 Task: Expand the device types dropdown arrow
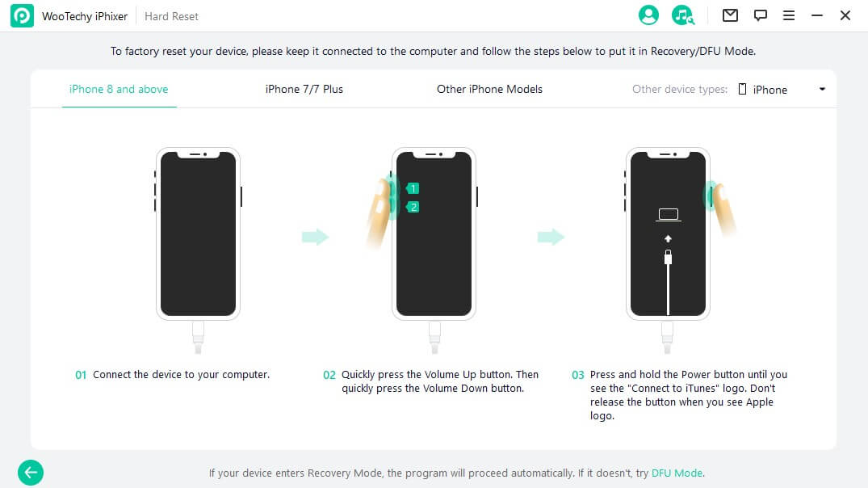tap(822, 89)
